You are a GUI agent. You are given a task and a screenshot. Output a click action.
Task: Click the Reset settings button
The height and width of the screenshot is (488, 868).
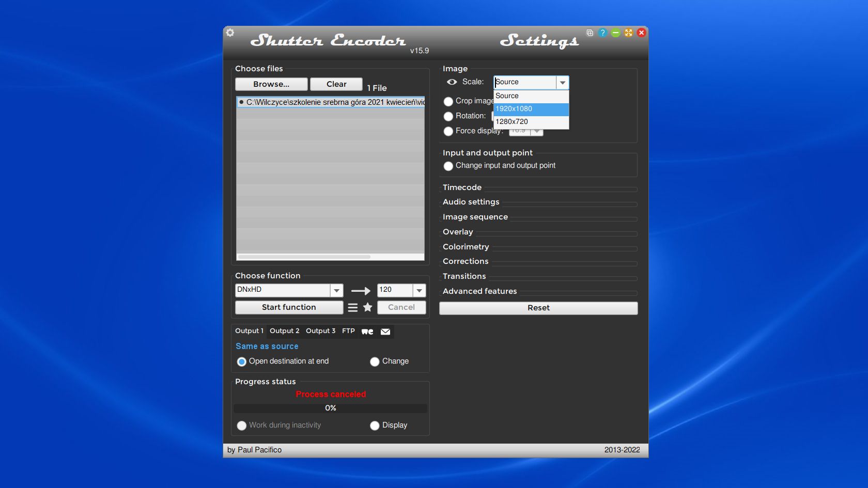[x=538, y=308]
